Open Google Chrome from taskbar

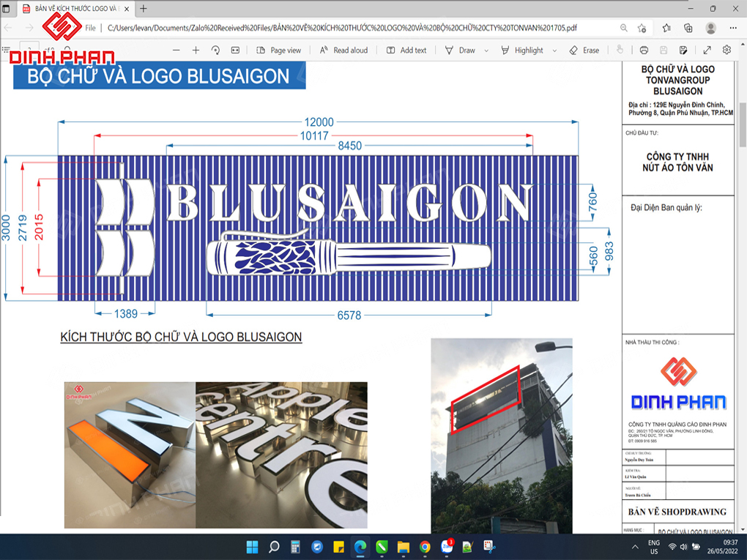click(425, 547)
